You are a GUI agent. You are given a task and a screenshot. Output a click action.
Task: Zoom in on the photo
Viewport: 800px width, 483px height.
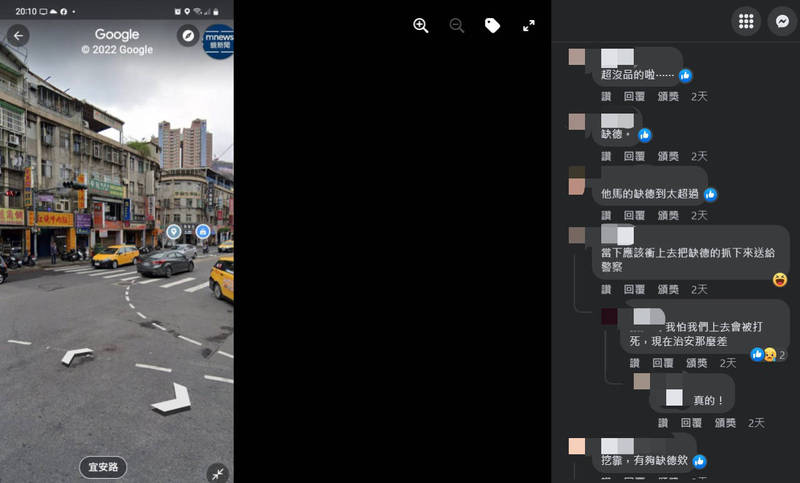coord(421,26)
